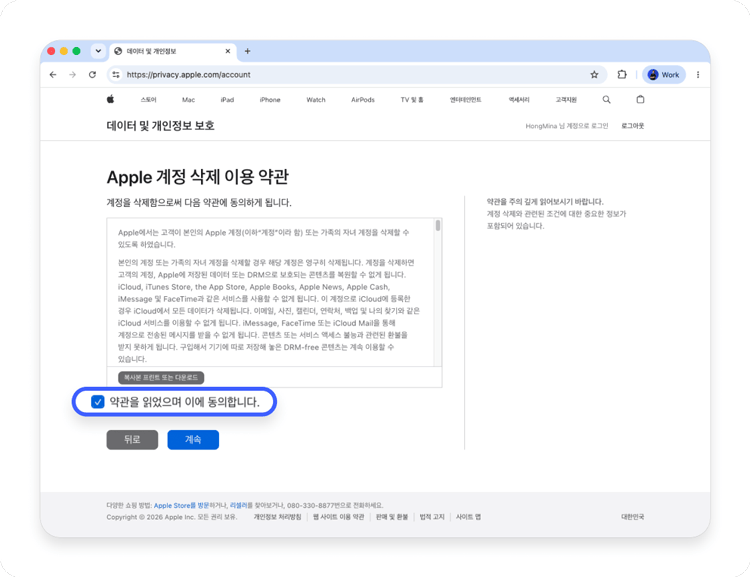The image size is (750, 577).
Task: Click the browser forward arrow
Action: click(x=72, y=75)
